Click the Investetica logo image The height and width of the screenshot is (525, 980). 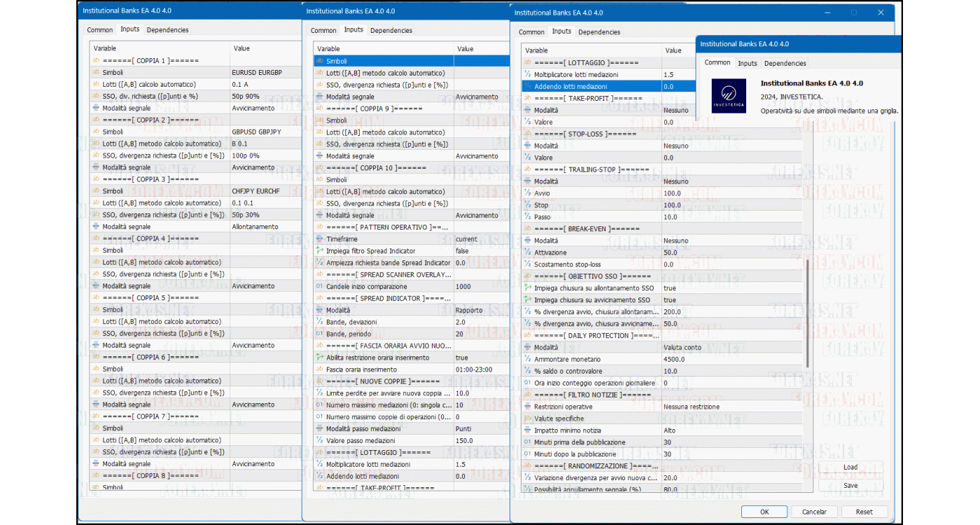[728, 96]
